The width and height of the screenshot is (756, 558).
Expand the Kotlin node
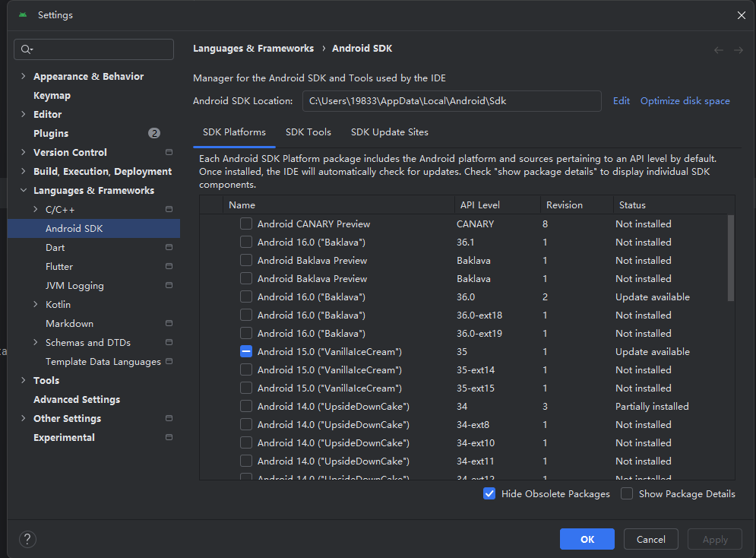[35, 304]
